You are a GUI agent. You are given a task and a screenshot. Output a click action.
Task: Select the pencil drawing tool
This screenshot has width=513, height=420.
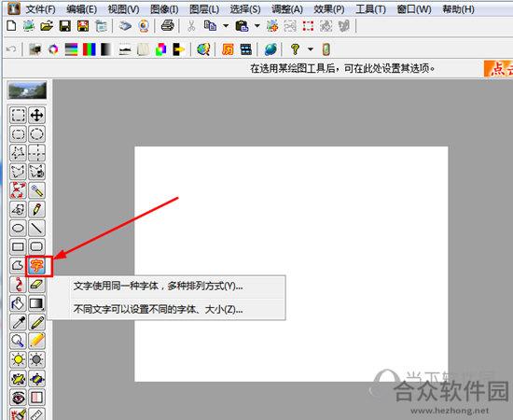(36, 209)
